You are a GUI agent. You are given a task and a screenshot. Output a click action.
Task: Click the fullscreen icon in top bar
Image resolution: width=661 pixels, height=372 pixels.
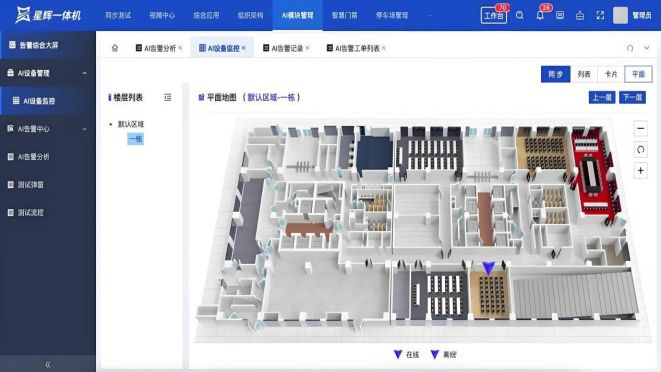[x=600, y=16]
